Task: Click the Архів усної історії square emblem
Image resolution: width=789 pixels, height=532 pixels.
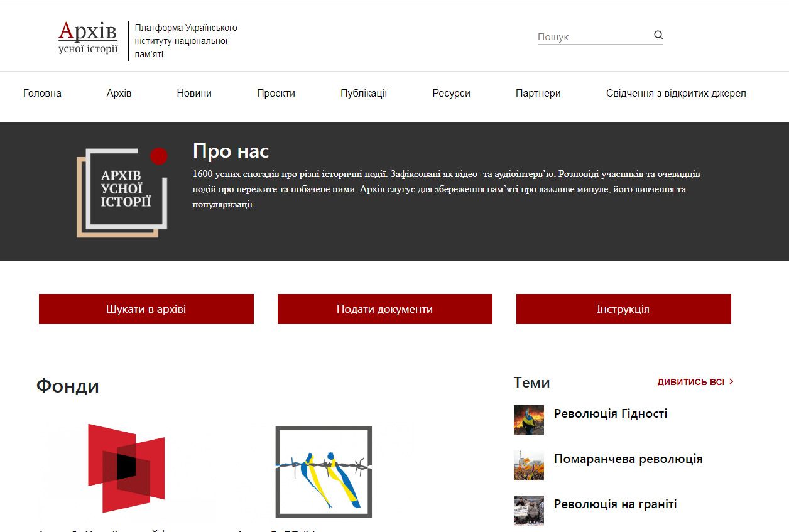Action: (x=122, y=192)
